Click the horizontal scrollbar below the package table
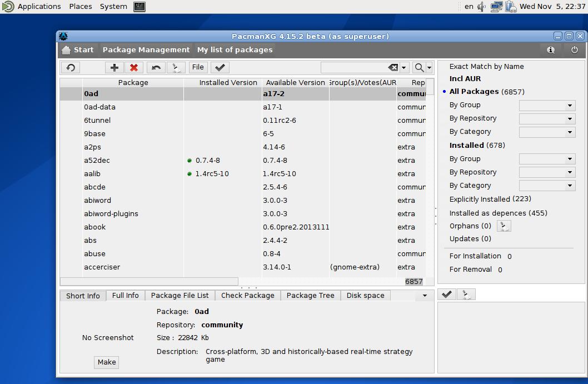This screenshot has height=384, width=588. coord(149,281)
